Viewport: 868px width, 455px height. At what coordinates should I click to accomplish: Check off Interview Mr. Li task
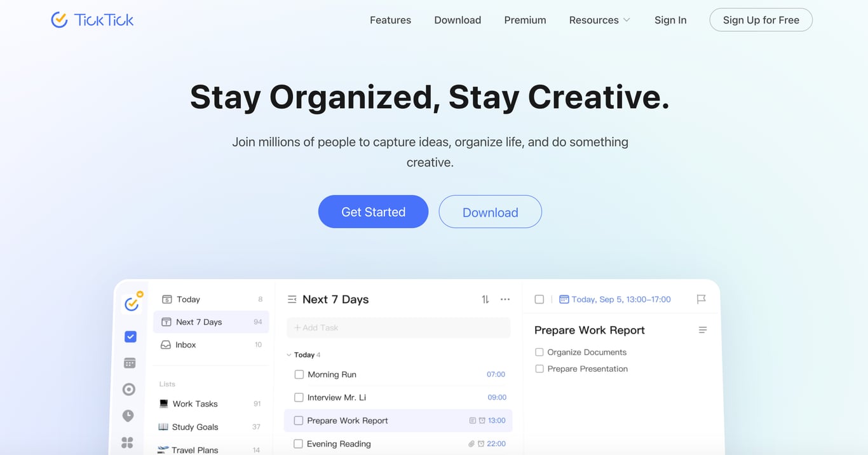[x=299, y=397]
